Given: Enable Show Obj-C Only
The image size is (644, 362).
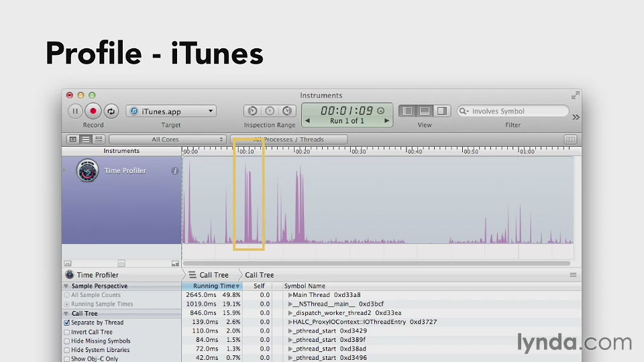Looking at the screenshot, I should 66,359.
